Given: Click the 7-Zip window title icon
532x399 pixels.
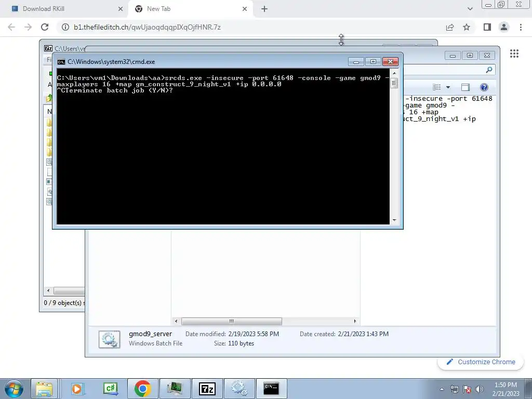Looking at the screenshot, I should [x=48, y=48].
